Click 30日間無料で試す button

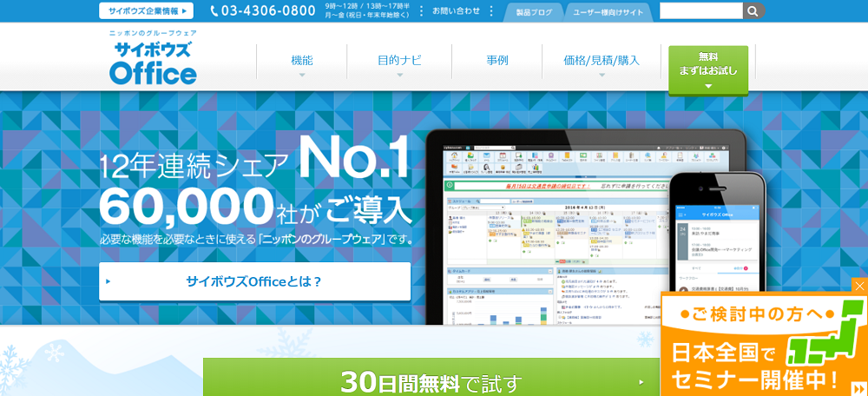[431, 377]
